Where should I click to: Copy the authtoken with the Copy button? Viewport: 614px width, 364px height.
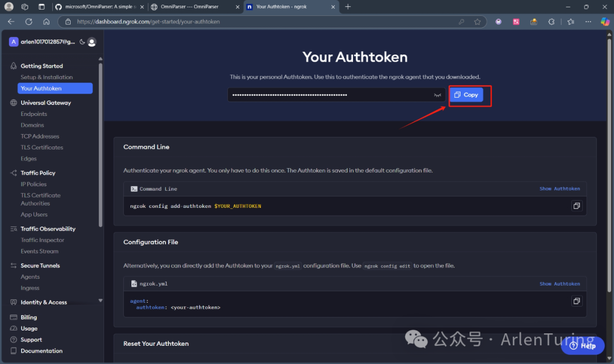466,95
